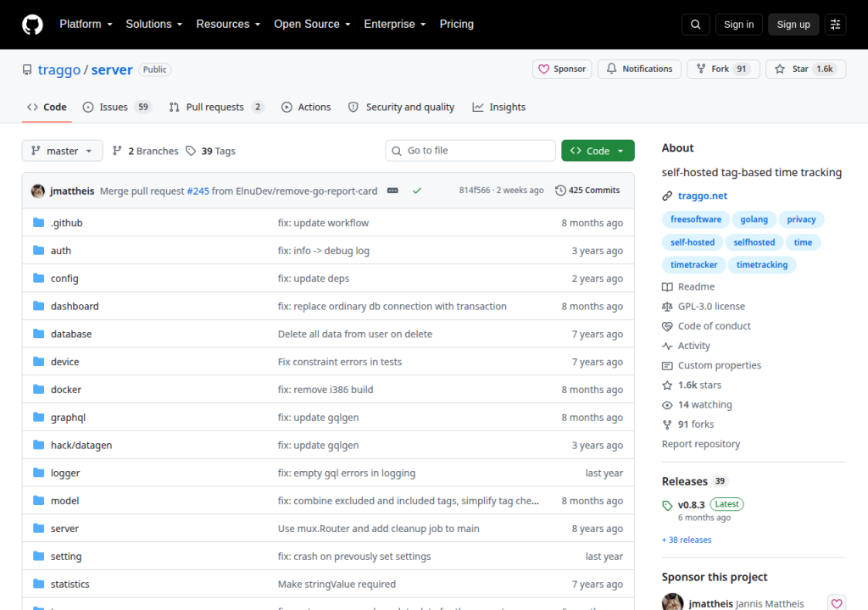Click the bell Notifications button
The height and width of the screenshot is (610, 868).
click(639, 69)
